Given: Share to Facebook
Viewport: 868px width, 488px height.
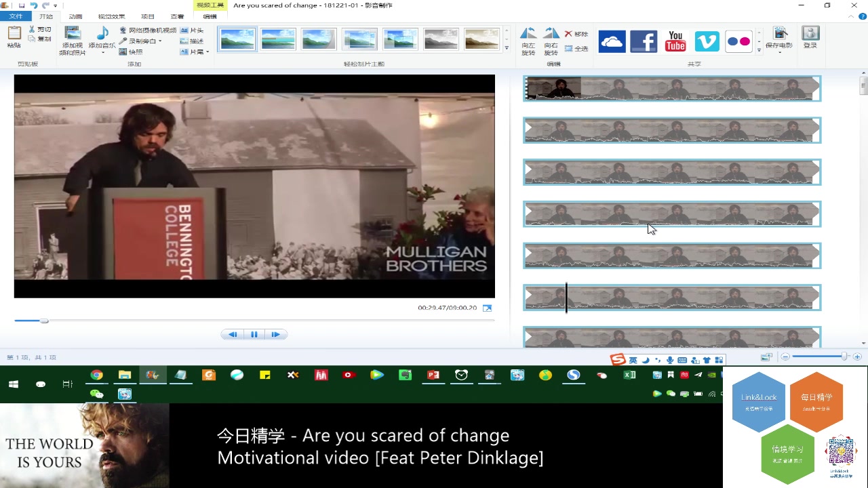Looking at the screenshot, I should pyautogui.click(x=644, y=42).
